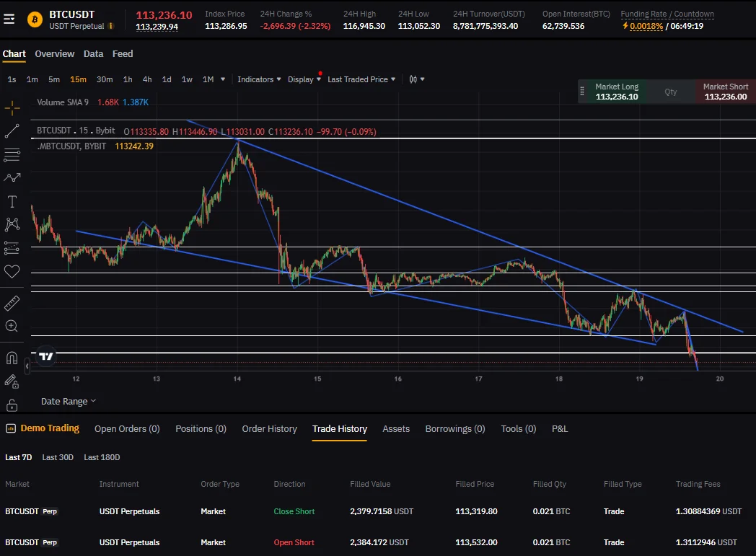The height and width of the screenshot is (556, 756).
Task: Open the Assets tab
Action: coord(396,429)
